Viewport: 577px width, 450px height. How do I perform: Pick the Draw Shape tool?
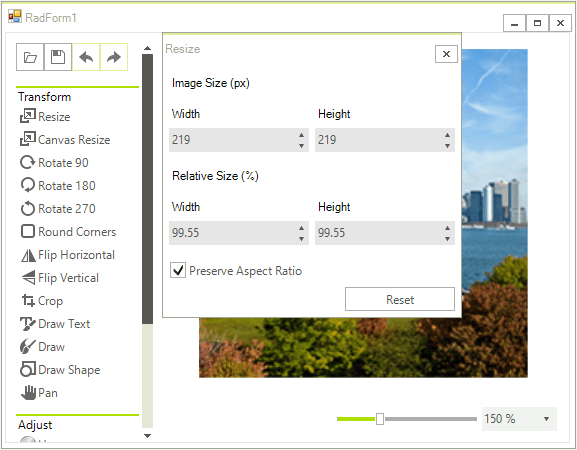[x=60, y=370]
